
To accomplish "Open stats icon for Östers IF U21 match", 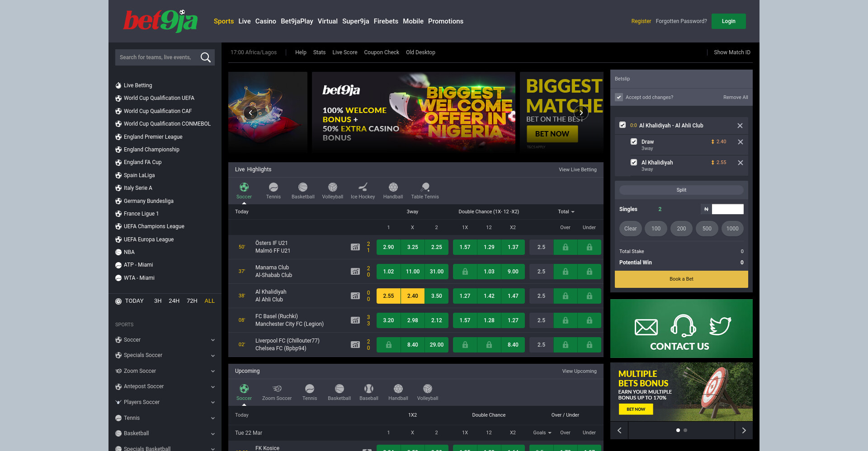I will click(355, 247).
